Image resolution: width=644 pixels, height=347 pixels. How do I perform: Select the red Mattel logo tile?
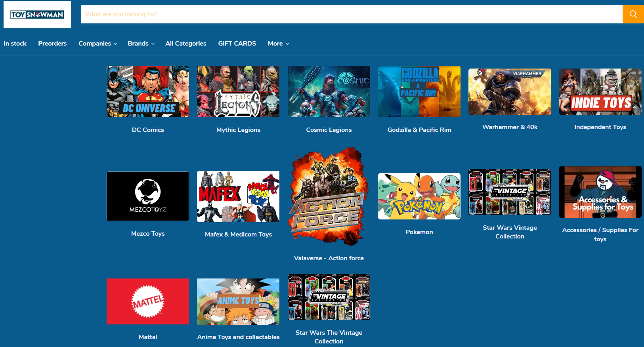point(148,301)
